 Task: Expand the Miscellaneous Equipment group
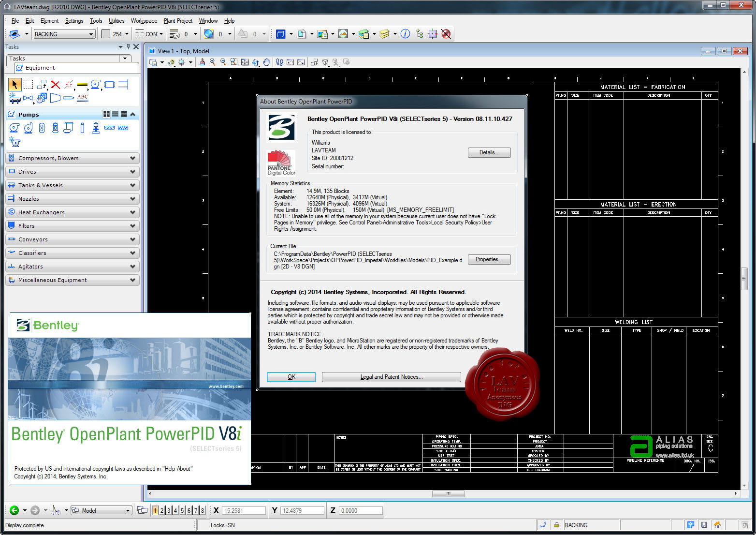pos(73,280)
